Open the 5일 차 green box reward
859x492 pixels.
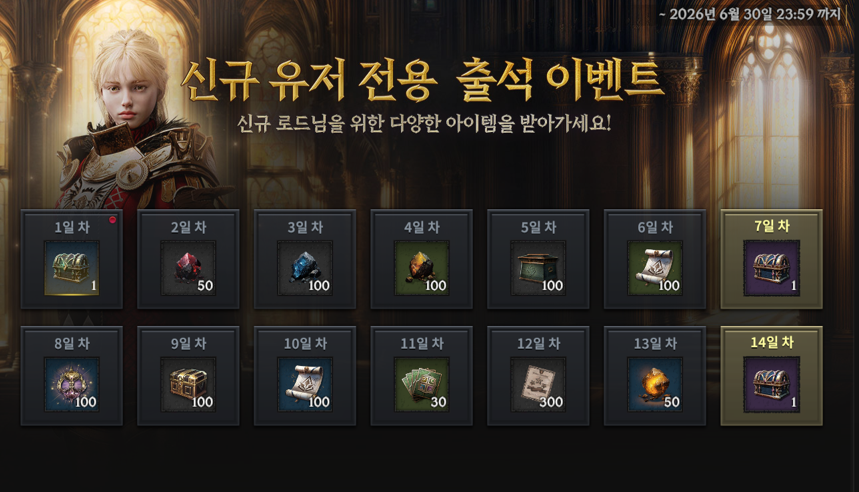pos(538,268)
